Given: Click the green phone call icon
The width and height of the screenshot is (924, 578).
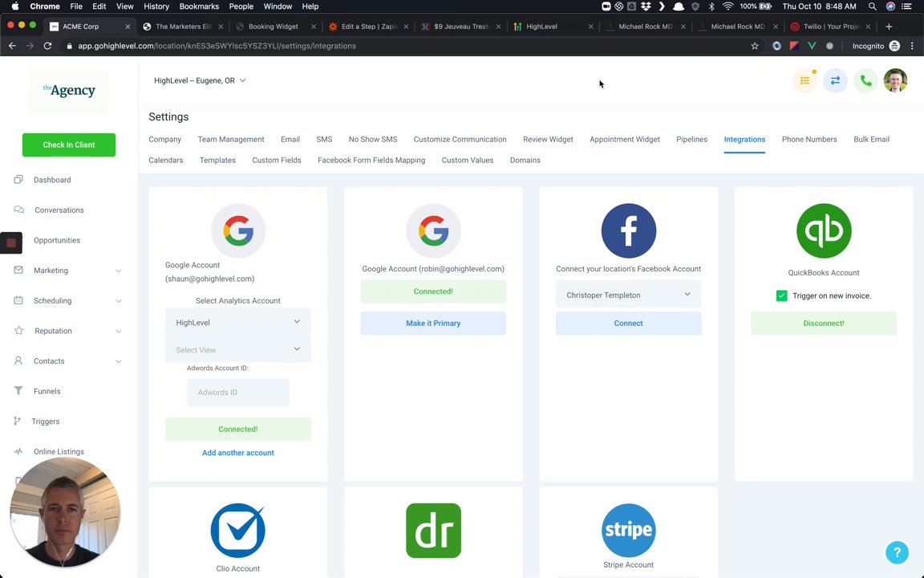Looking at the screenshot, I should point(865,80).
